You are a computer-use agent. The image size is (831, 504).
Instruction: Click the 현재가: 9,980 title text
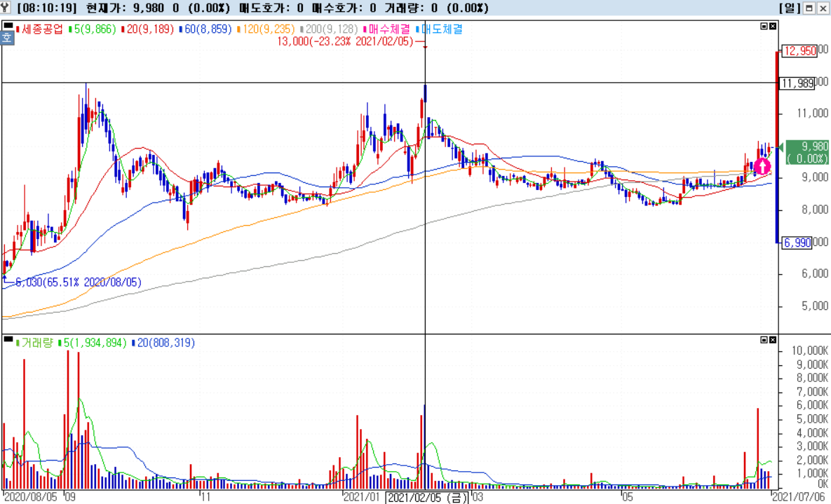pos(125,8)
